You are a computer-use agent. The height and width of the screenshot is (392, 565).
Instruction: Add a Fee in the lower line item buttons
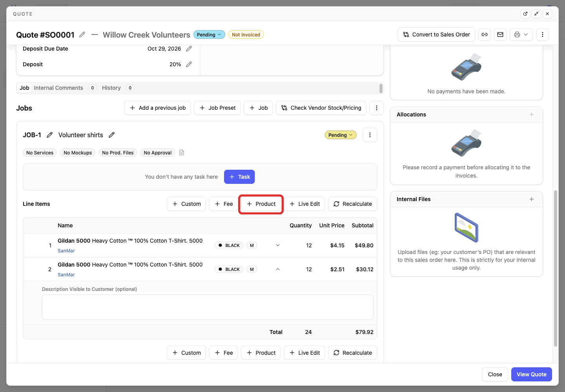[x=224, y=353]
